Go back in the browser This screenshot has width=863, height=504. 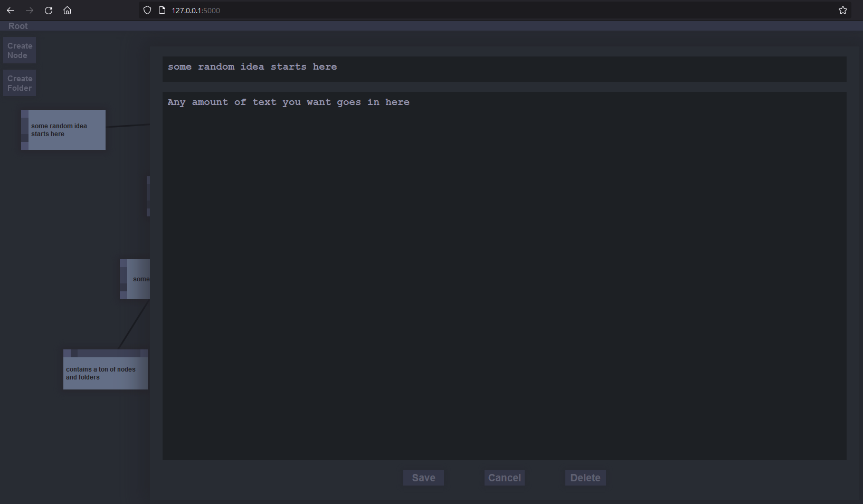pyautogui.click(x=11, y=11)
